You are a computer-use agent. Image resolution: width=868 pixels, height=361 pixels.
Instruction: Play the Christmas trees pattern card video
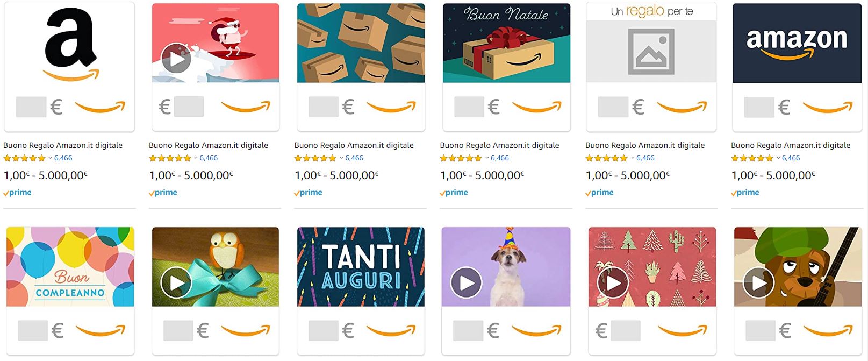coord(613,282)
